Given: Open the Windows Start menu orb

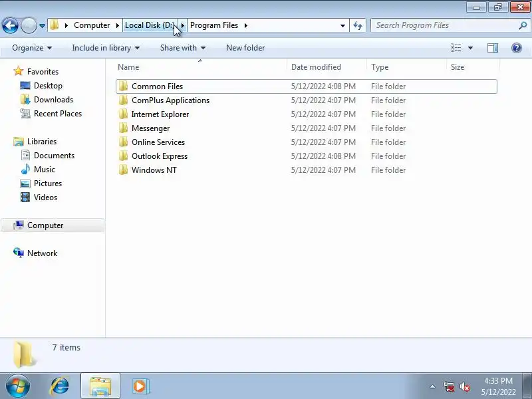Looking at the screenshot, I should click(x=18, y=386).
